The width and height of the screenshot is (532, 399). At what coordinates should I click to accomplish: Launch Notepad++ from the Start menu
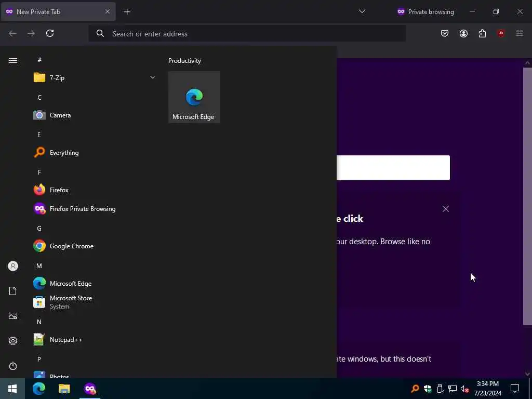tap(95, 340)
